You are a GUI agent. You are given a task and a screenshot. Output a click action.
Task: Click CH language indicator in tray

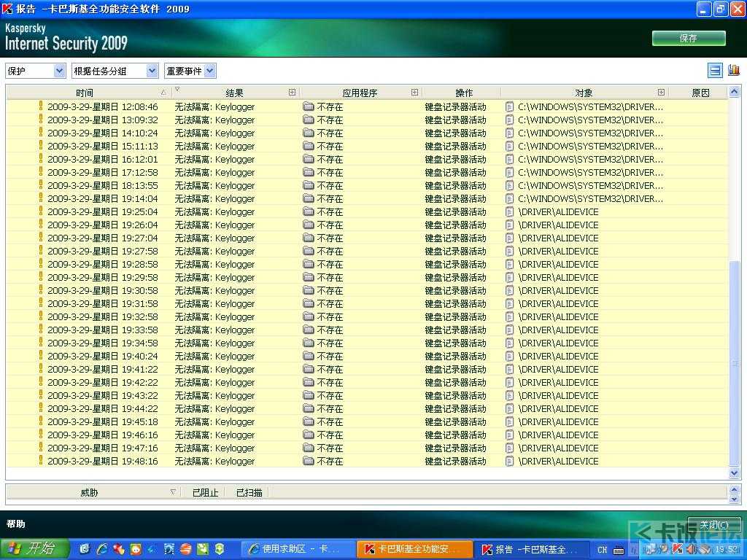(x=602, y=550)
